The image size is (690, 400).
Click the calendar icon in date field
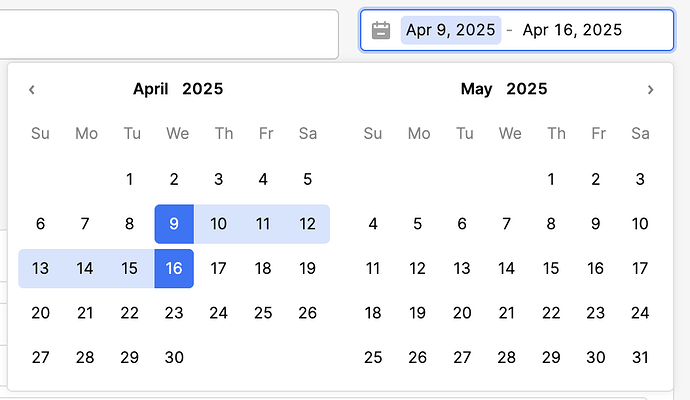[x=381, y=30]
